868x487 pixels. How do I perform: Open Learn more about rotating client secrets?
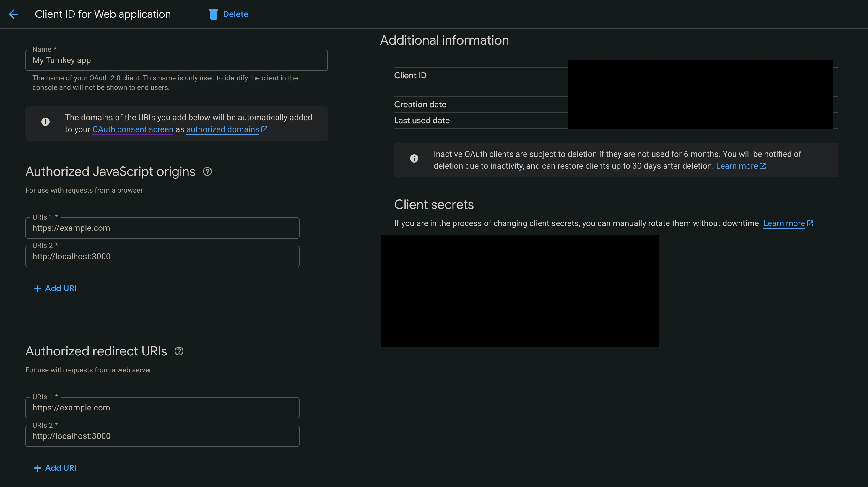tap(784, 223)
